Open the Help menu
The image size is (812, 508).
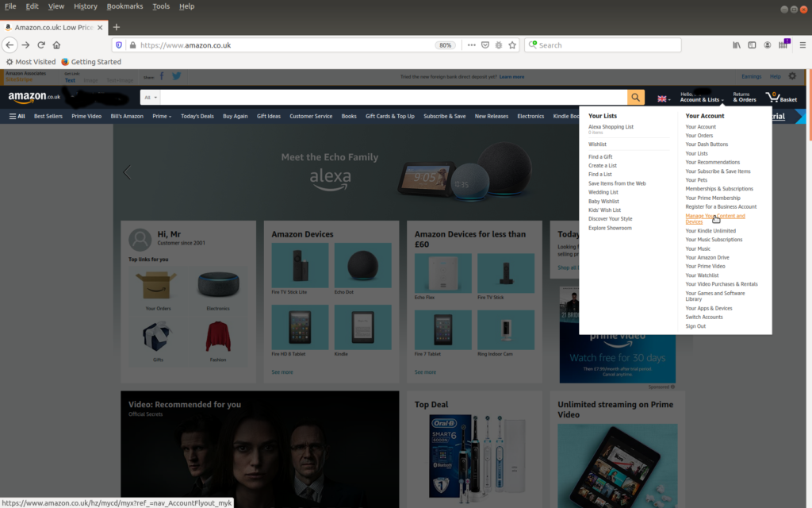(186, 6)
